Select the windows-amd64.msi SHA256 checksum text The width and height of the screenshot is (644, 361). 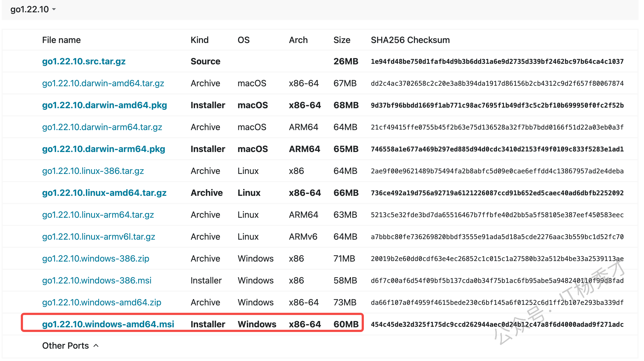tap(497, 325)
